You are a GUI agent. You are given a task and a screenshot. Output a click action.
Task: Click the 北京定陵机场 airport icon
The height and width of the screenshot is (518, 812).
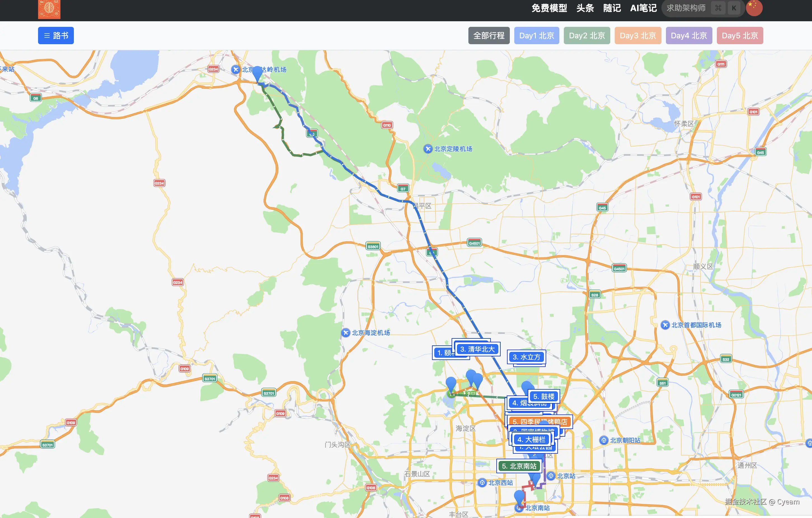(x=428, y=149)
